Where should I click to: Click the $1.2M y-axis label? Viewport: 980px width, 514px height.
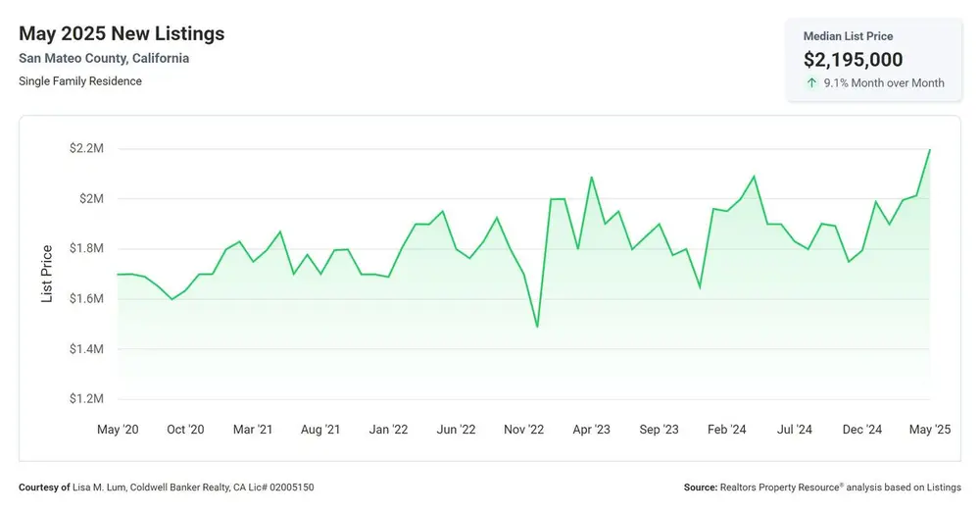(86, 398)
